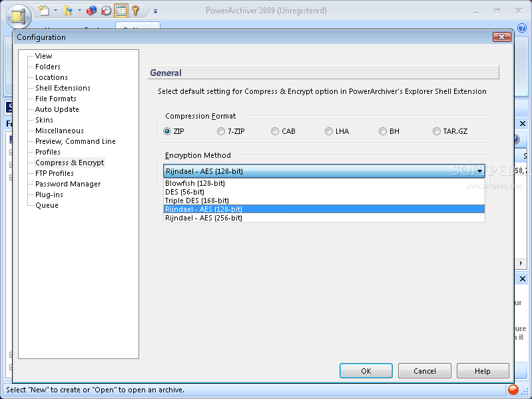Viewport: 532px width, 399px height.
Task: Maximize the PowerArchiver main window
Action: [497, 11]
